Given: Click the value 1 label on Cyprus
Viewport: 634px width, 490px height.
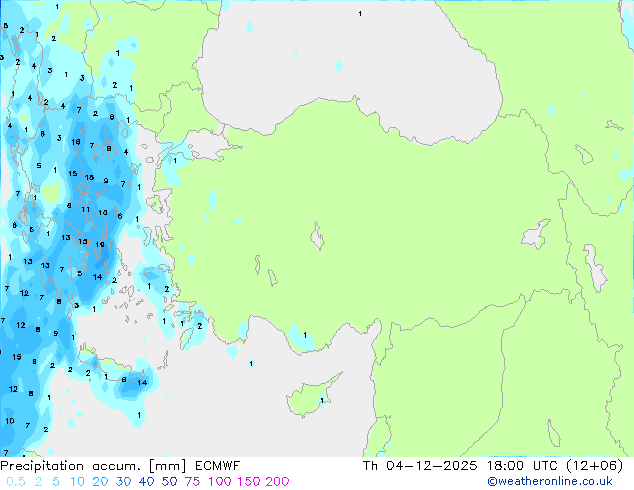Looking at the screenshot, I should [x=322, y=400].
